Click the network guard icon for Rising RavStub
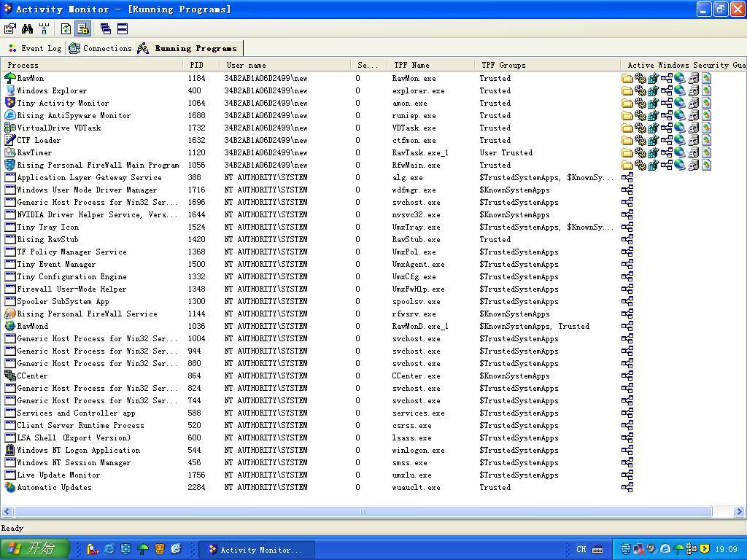747x560 pixels. pos(627,240)
